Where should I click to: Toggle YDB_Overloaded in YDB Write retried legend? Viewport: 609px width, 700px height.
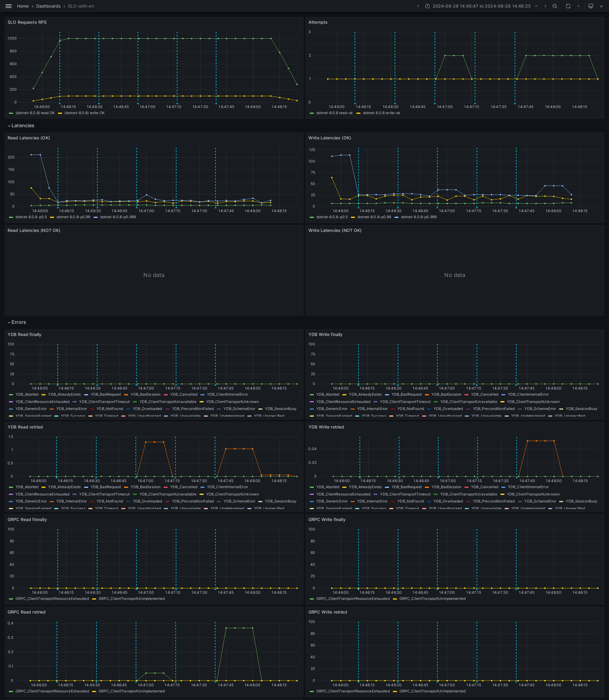(448, 501)
